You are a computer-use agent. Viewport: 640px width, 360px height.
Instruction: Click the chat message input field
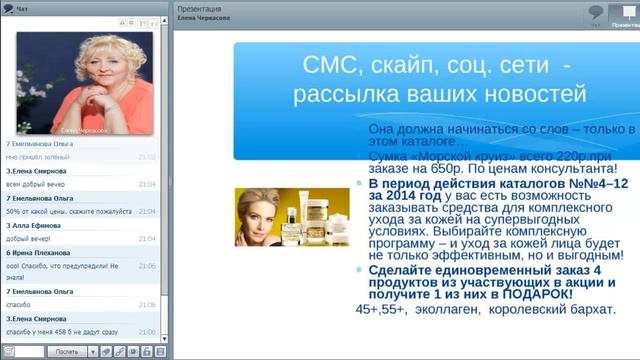pos(29,351)
